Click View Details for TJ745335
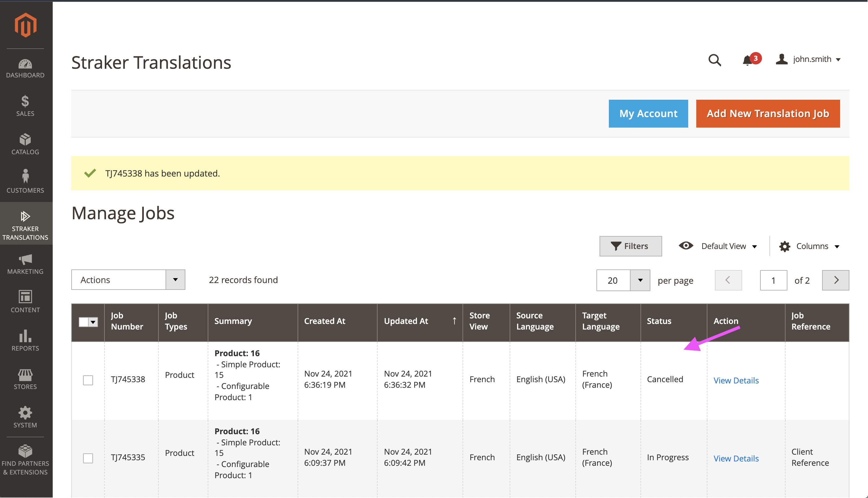868x498 pixels. (x=736, y=458)
